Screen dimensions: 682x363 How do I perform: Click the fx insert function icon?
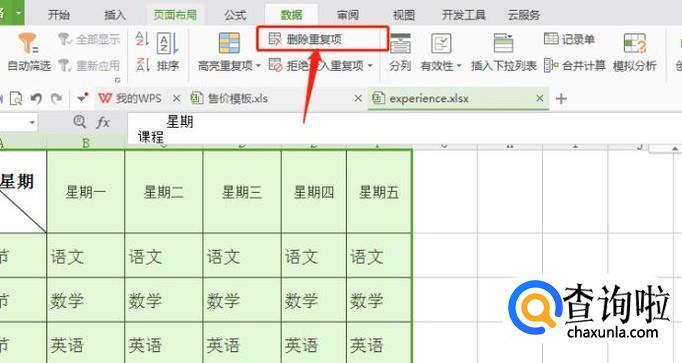tap(103, 123)
